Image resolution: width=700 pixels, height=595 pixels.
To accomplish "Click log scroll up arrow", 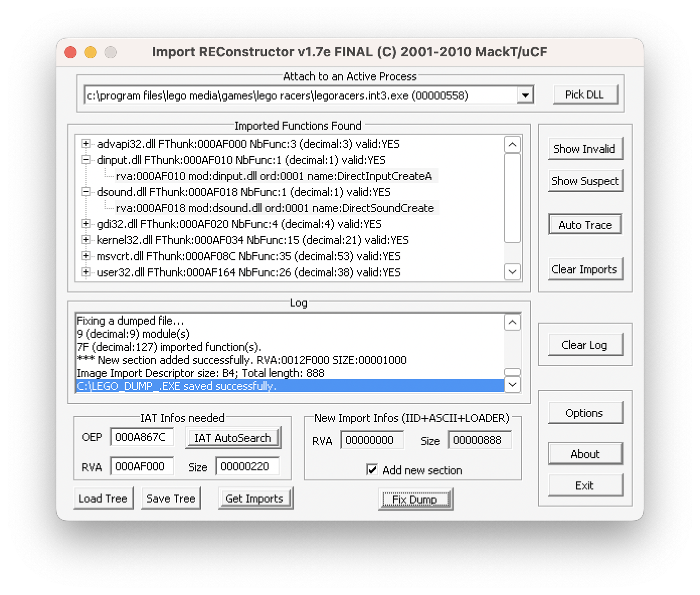I will [x=512, y=322].
